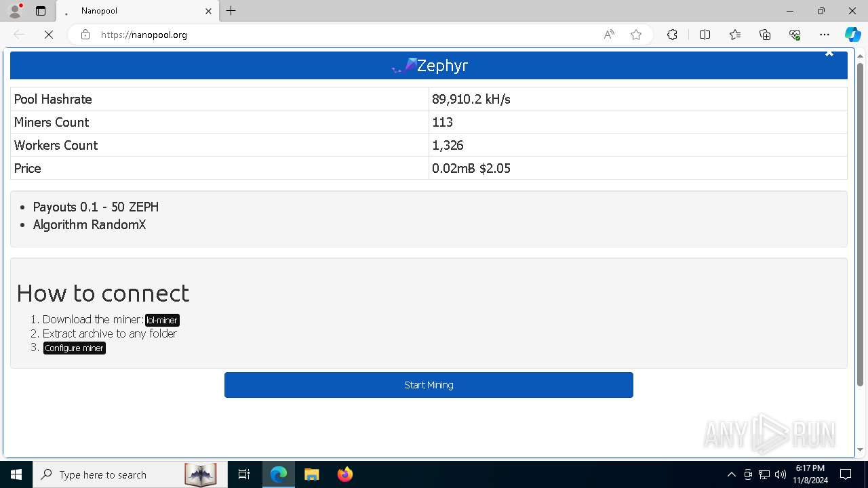Open the Windows Start menu
This screenshot has width=868, height=488.
coord(16,474)
